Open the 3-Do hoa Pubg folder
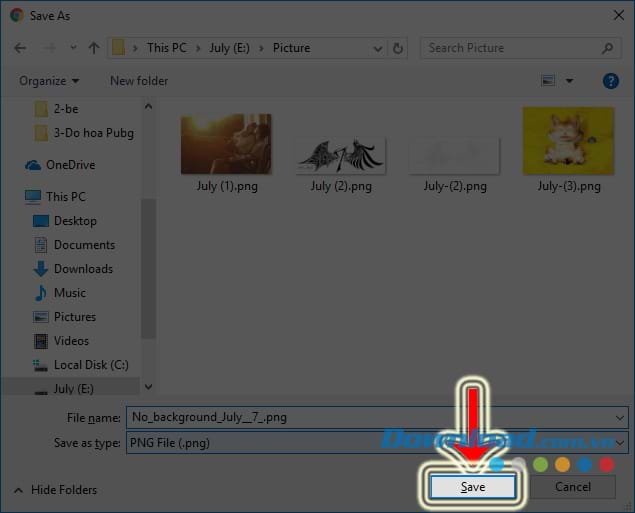Screen dimensions: 635x513 (84, 133)
